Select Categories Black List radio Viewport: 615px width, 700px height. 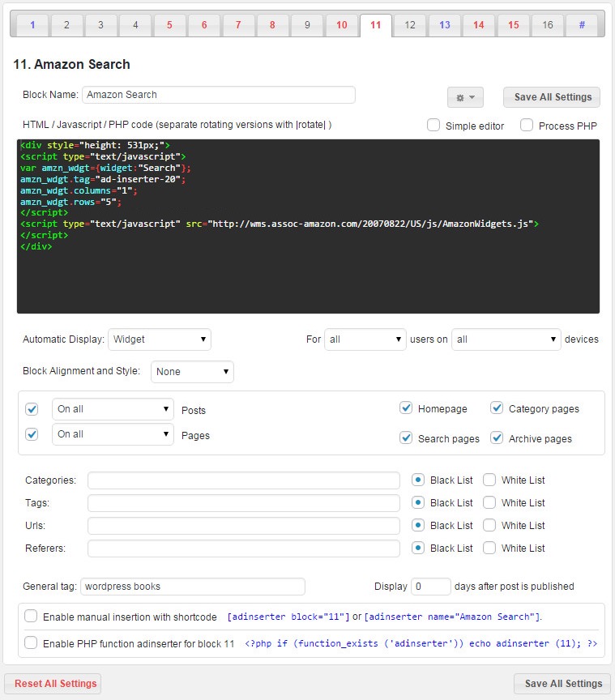click(x=417, y=480)
